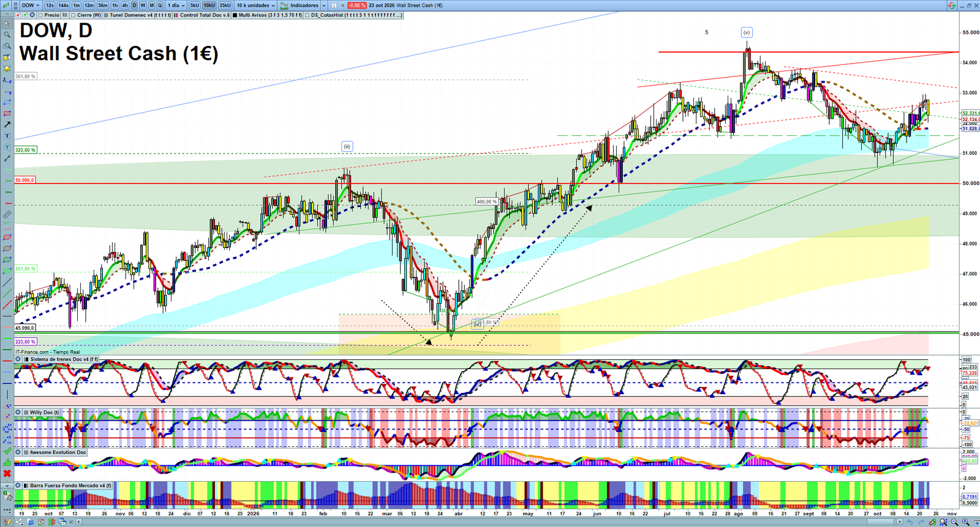Choose the red ellipse drawing tool
Screen dimensions: 980x527
point(7,237)
